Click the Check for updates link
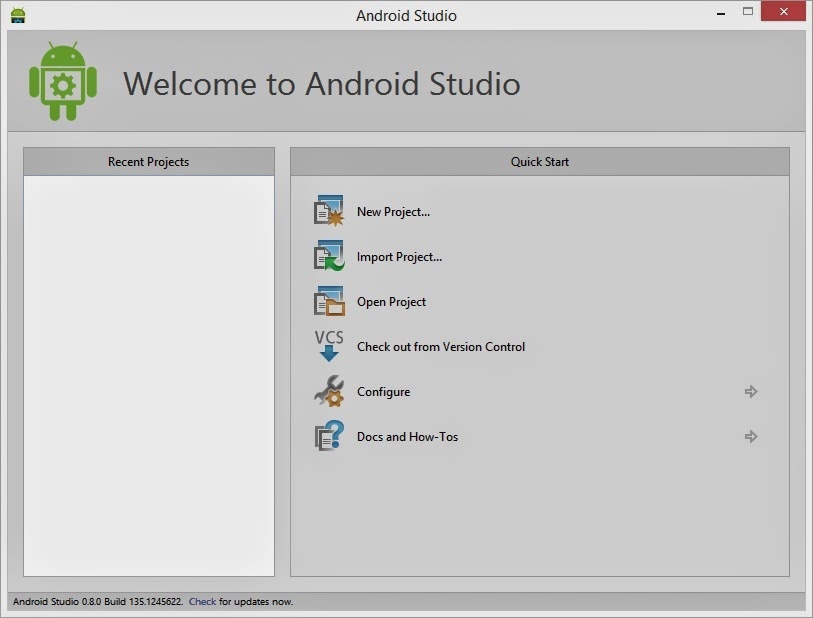This screenshot has height=618, width=813. coord(202,601)
